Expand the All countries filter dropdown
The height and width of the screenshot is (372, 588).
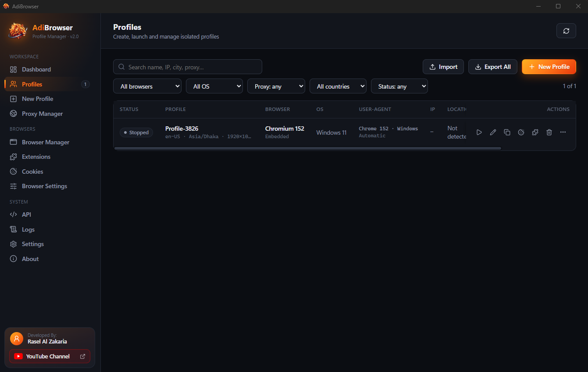pyautogui.click(x=338, y=86)
